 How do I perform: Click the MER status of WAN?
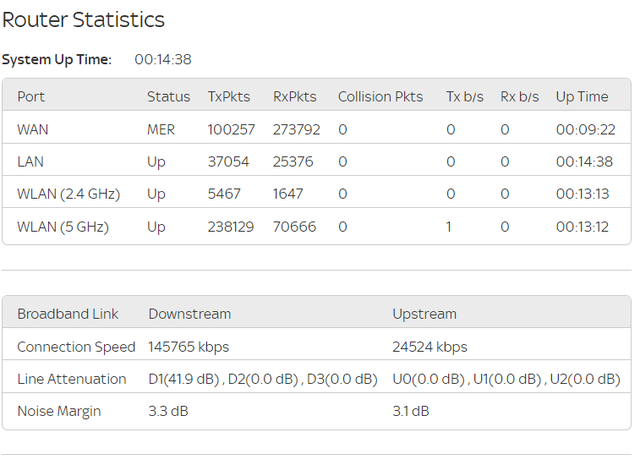tap(161, 129)
